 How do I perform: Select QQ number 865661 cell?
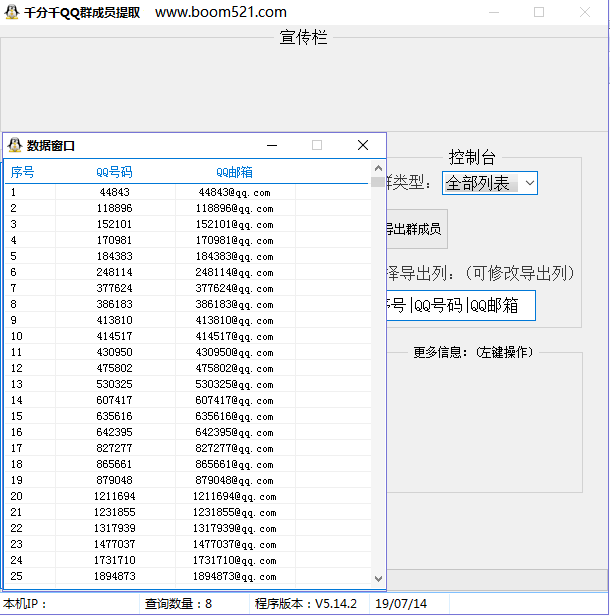(x=114, y=464)
